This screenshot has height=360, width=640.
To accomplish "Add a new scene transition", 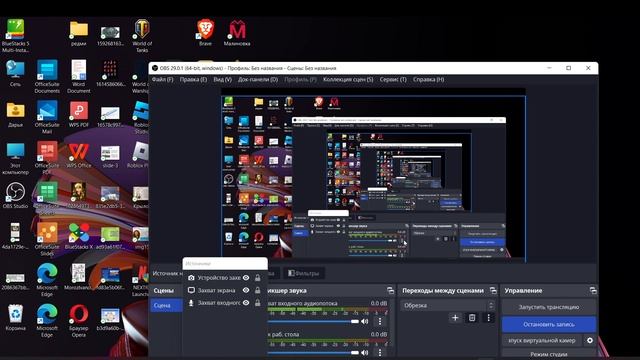I will click(455, 318).
